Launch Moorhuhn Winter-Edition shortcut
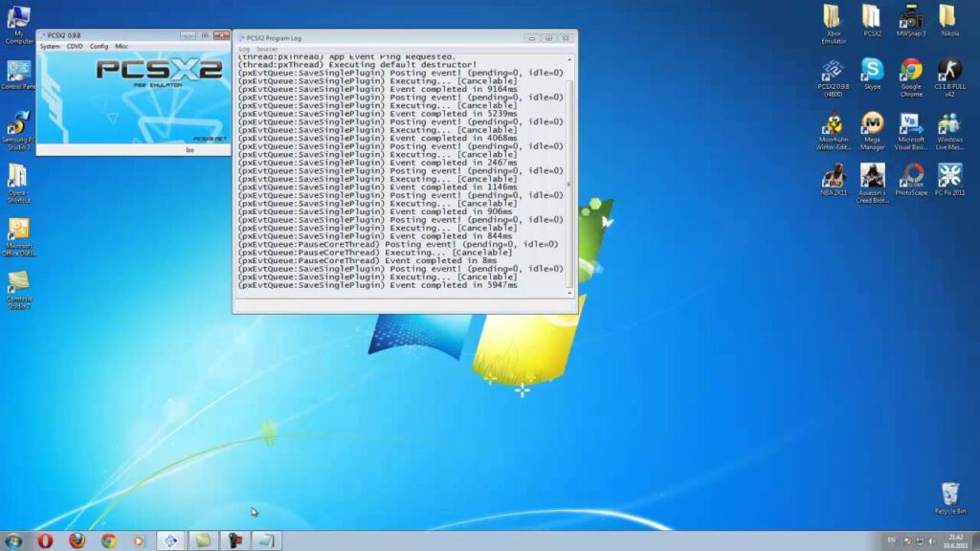Screen dimensions: 980x551 pos(834,130)
